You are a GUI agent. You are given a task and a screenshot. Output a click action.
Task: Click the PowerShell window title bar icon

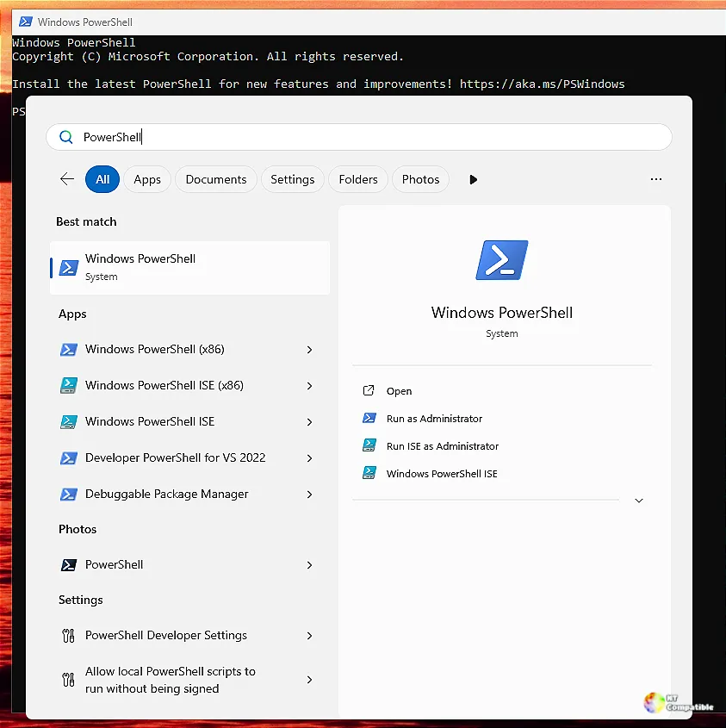26,22
